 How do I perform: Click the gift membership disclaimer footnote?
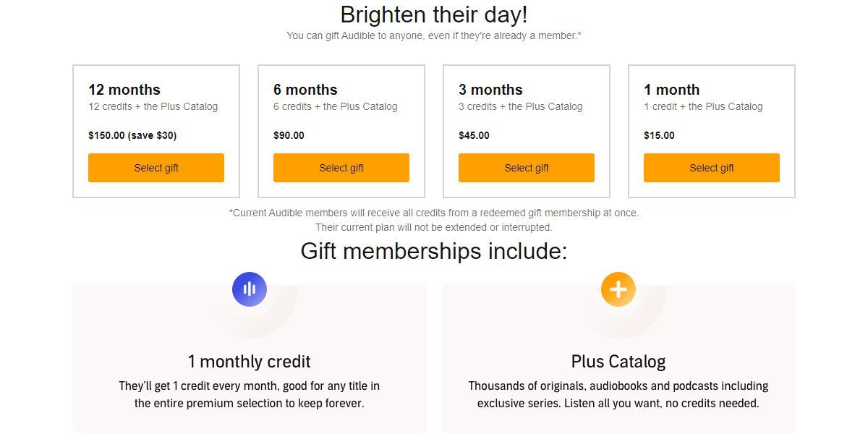(434, 219)
